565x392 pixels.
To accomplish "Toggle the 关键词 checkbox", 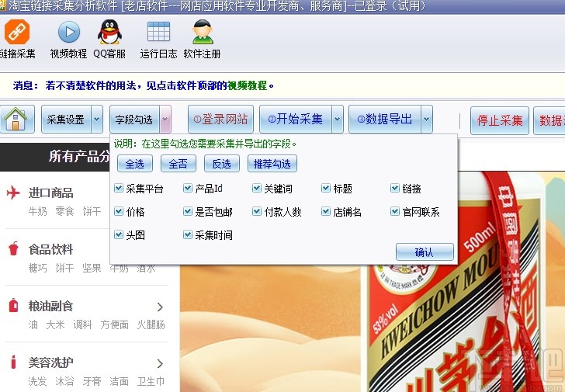I will tap(257, 188).
